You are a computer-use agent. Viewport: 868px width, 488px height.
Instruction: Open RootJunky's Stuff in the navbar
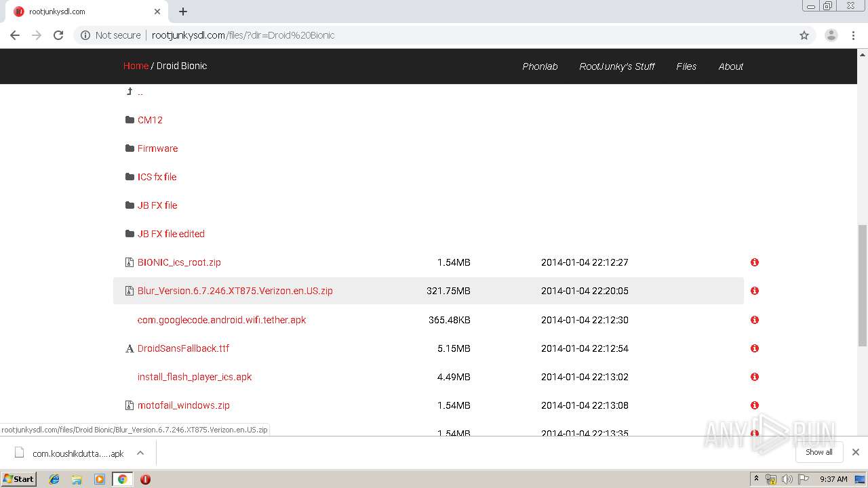tap(617, 66)
